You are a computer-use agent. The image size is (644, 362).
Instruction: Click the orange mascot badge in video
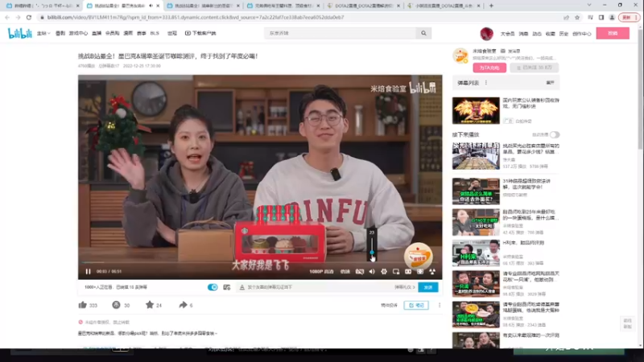[418, 255]
